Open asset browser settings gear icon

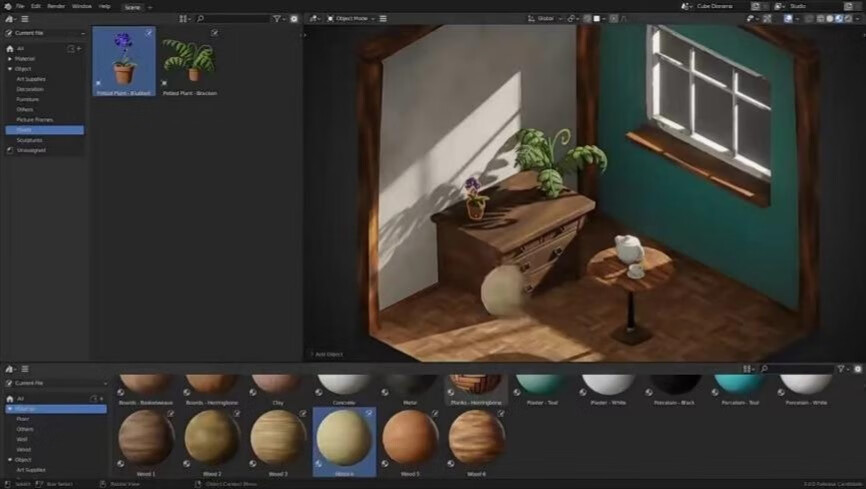(x=294, y=18)
